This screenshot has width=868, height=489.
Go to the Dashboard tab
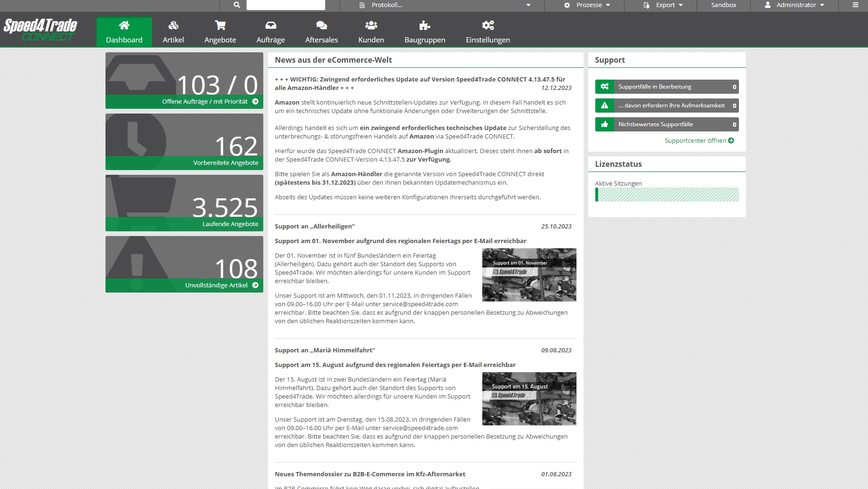(x=124, y=32)
